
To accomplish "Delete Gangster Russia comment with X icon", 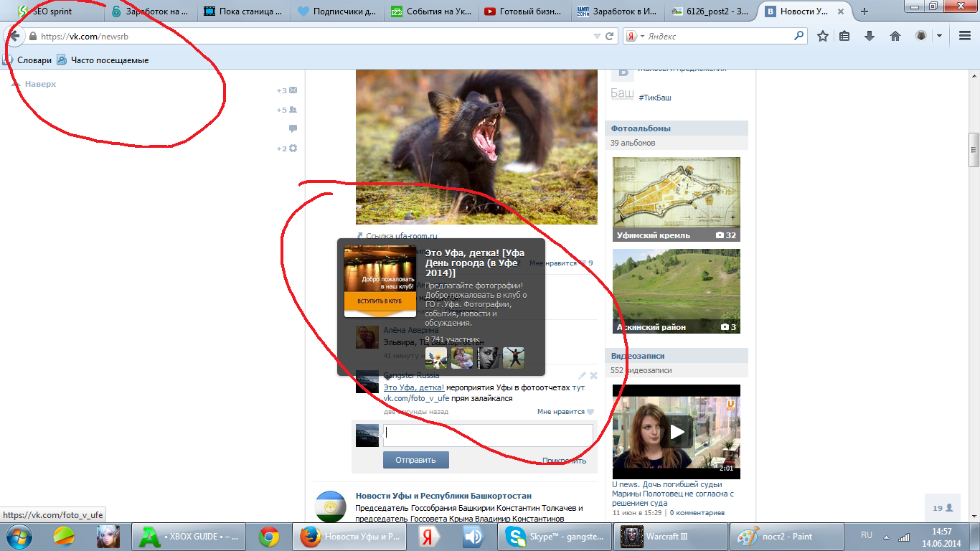I will click(x=593, y=375).
